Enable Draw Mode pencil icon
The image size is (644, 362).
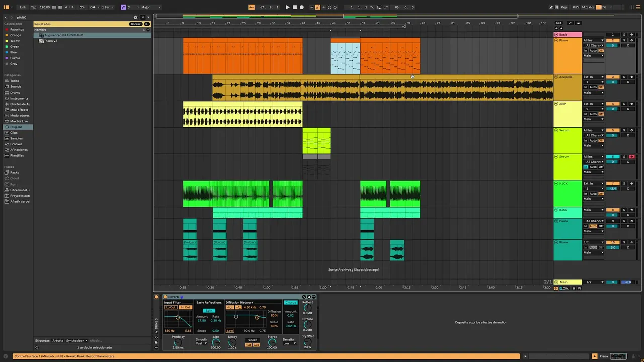click(551, 7)
